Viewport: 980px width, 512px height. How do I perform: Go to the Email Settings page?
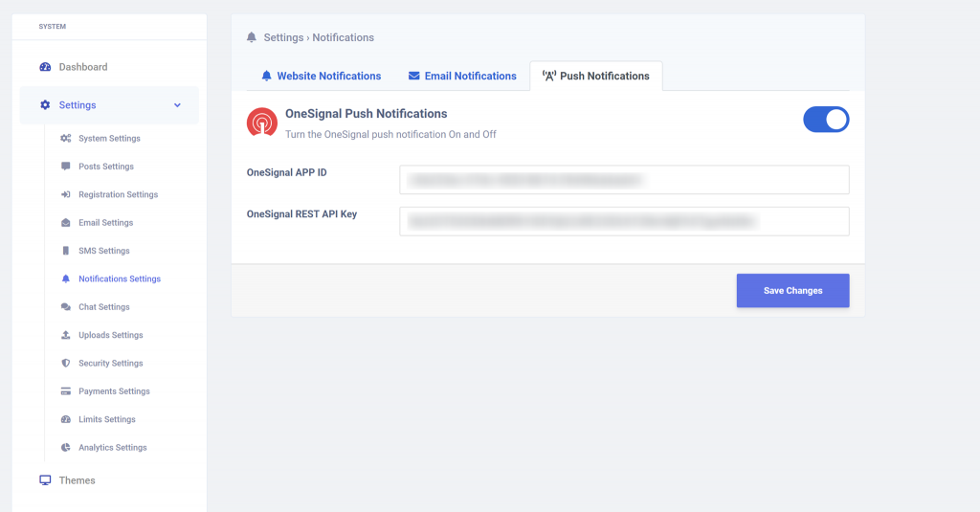click(105, 223)
